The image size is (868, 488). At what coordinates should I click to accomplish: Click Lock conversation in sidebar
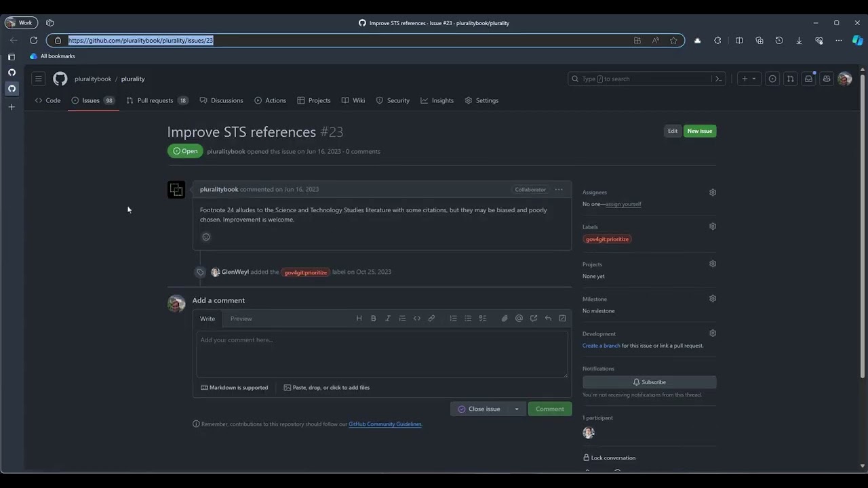pyautogui.click(x=609, y=457)
